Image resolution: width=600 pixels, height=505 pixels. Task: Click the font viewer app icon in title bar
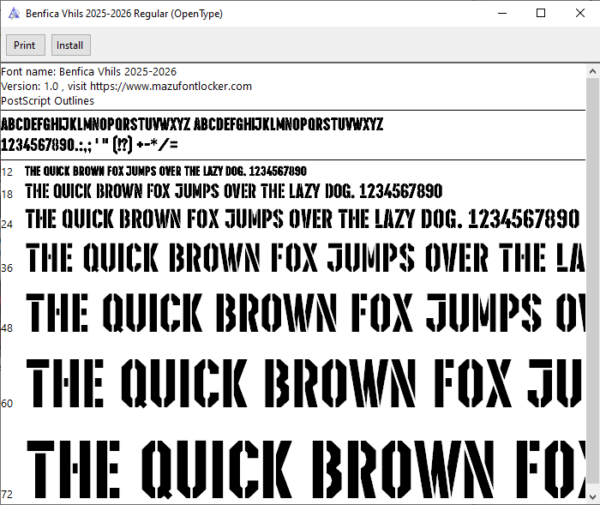[14, 13]
